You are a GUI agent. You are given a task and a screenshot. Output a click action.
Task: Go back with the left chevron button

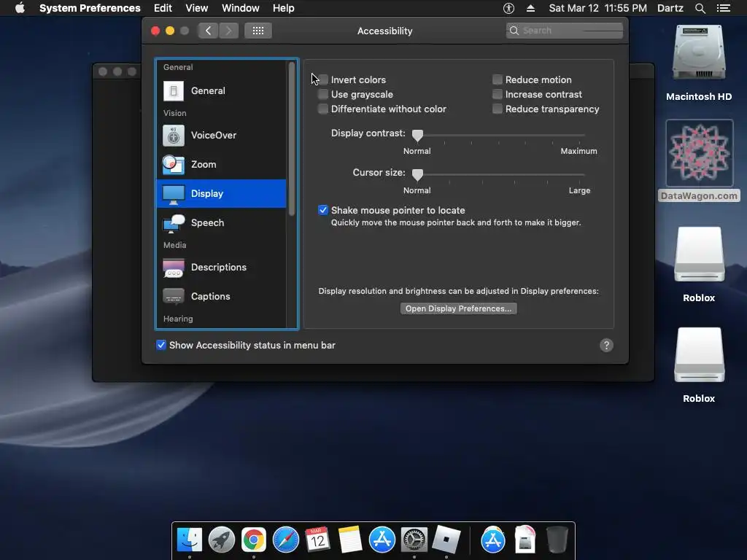click(x=208, y=31)
